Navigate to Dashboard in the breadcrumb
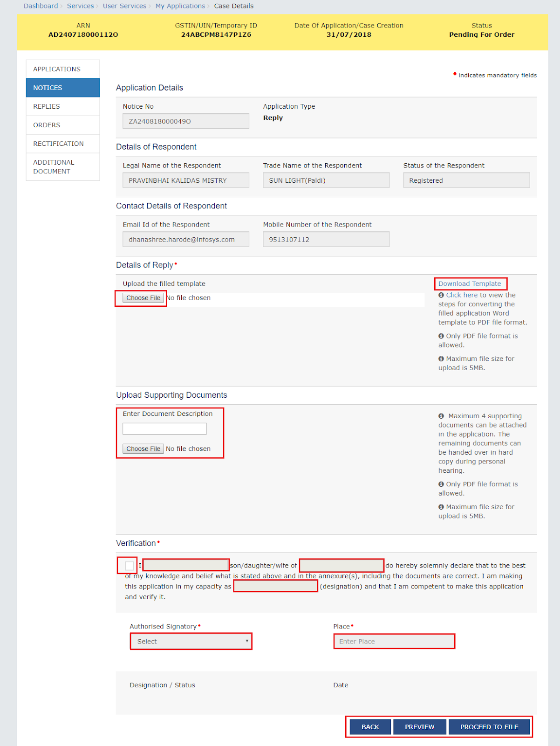Viewport: 560px width, 746px height. [x=41, y=6]
